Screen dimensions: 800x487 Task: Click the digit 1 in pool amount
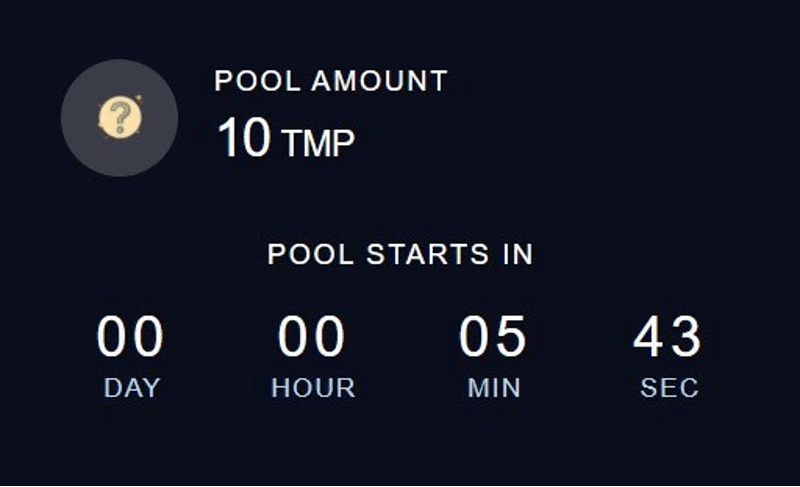point(227,138)
